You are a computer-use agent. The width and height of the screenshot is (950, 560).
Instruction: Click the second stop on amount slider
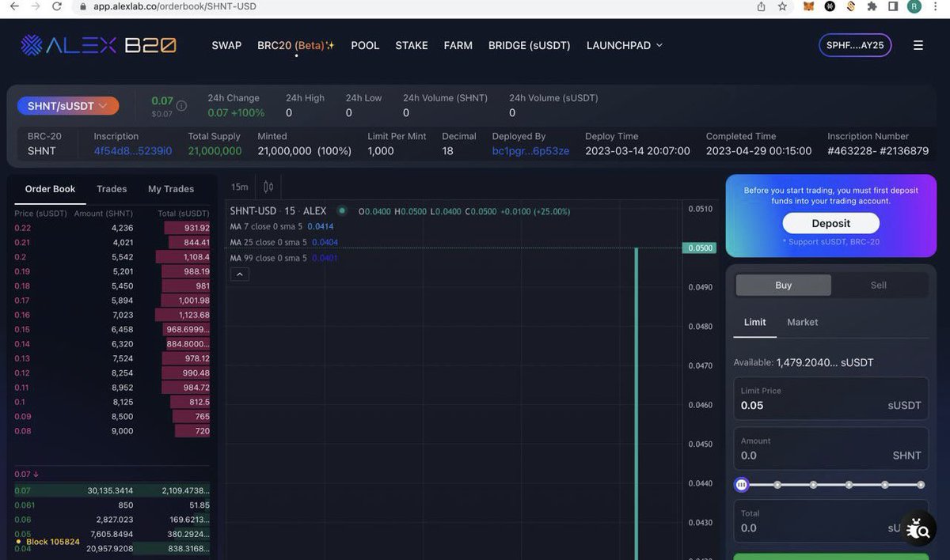click(777, 485)
